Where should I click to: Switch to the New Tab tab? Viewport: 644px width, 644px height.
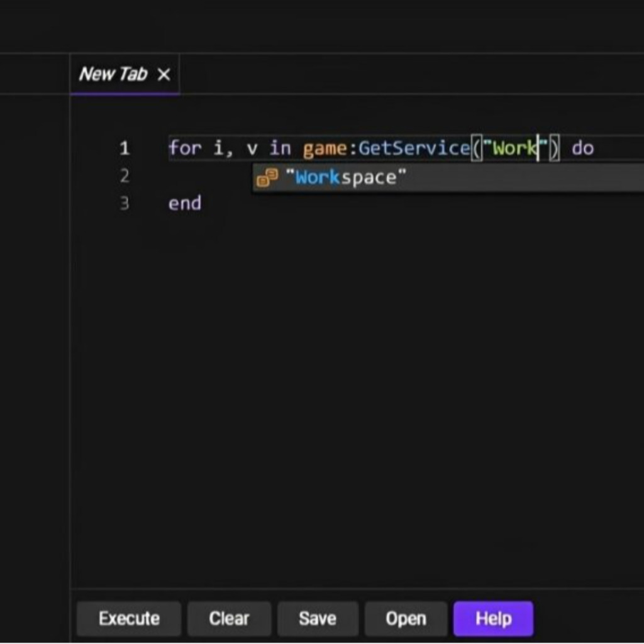click(113, 74)
